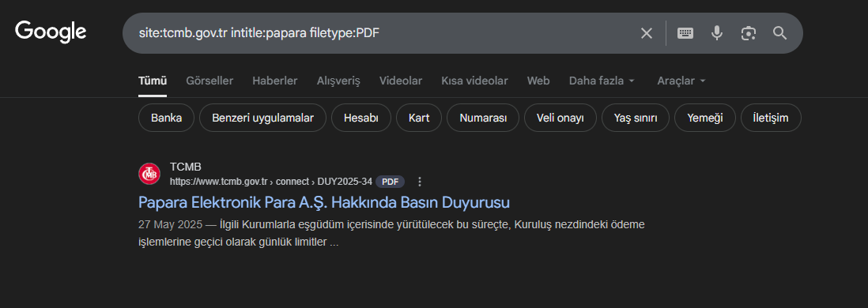Choose the Veli onayı chip
Viewport: 868px width, 308px height.
click(560, 118)
